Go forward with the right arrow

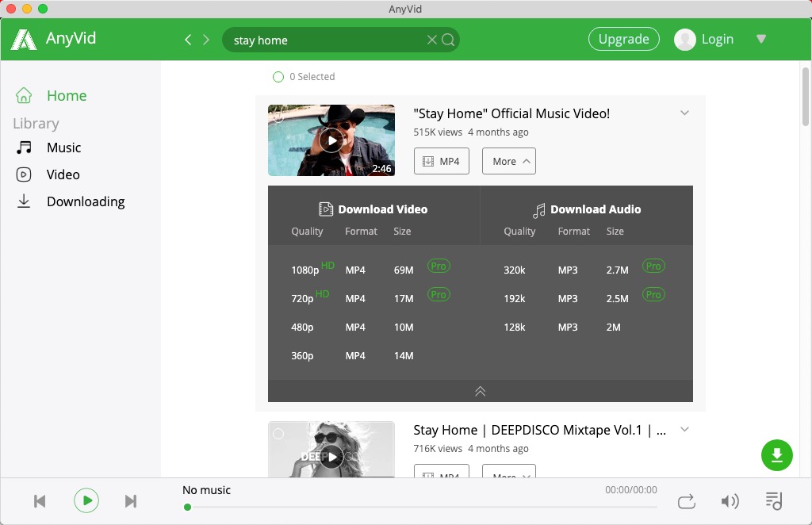tap(206, 40)
